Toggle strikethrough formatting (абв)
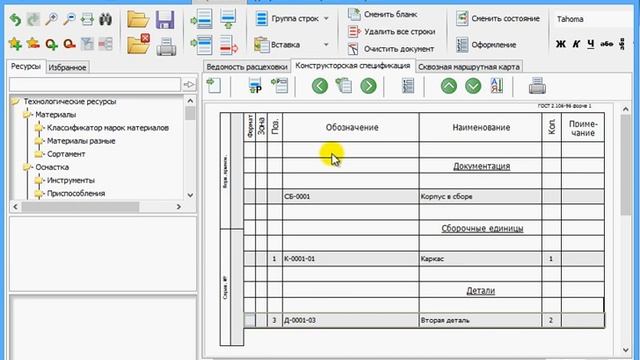The height and width of the screenshot is (360, 640). [x=607, y=44]
